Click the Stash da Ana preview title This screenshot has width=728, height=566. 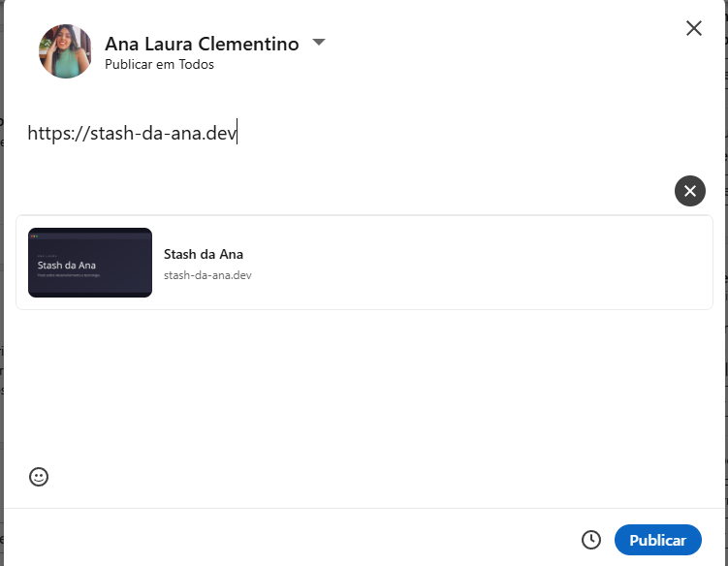point(204,254)
